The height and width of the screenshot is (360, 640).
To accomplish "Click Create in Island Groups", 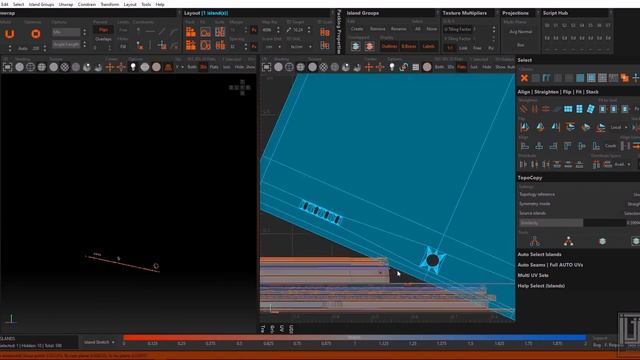I will pos(357,29).
